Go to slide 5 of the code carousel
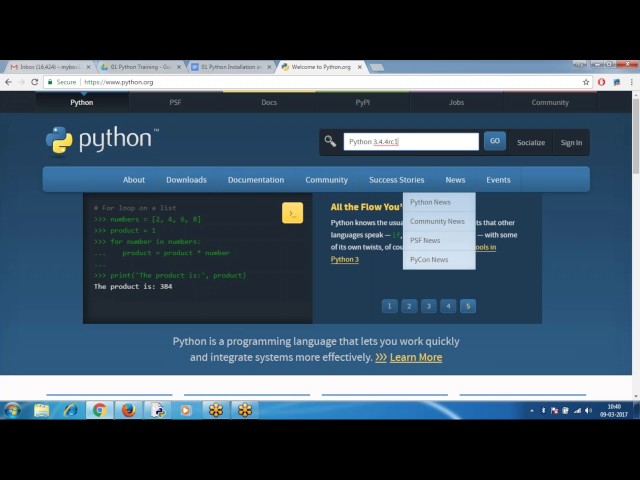The height and width of the screenshot is (480, 640). tap(468, 306)
